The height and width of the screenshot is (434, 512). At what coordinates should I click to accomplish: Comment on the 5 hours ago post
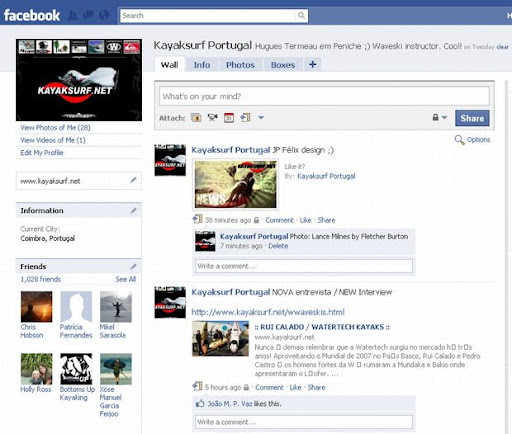click(269, 387)
